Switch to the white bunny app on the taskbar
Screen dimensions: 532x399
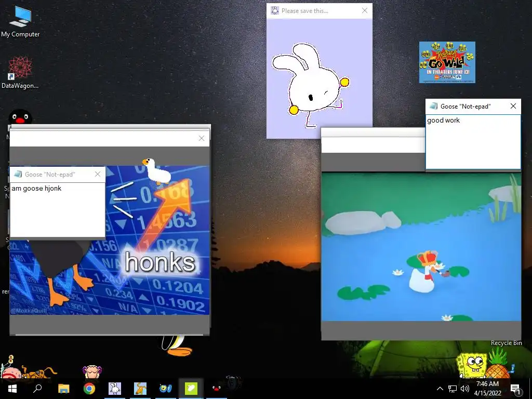(x=115, y=389)
